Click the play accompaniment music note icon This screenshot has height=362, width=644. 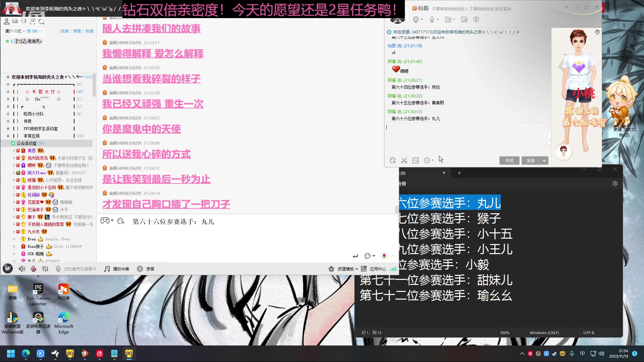tap(107, 269)
